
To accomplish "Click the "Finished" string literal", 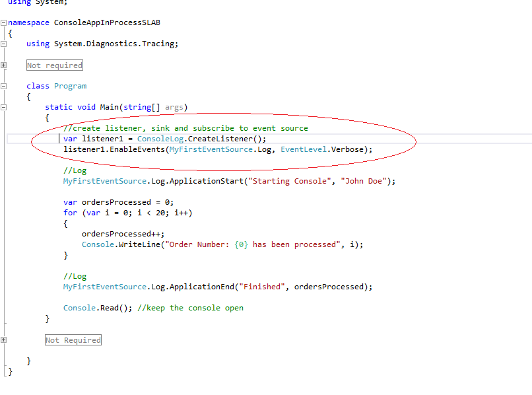I will point(261,287).
